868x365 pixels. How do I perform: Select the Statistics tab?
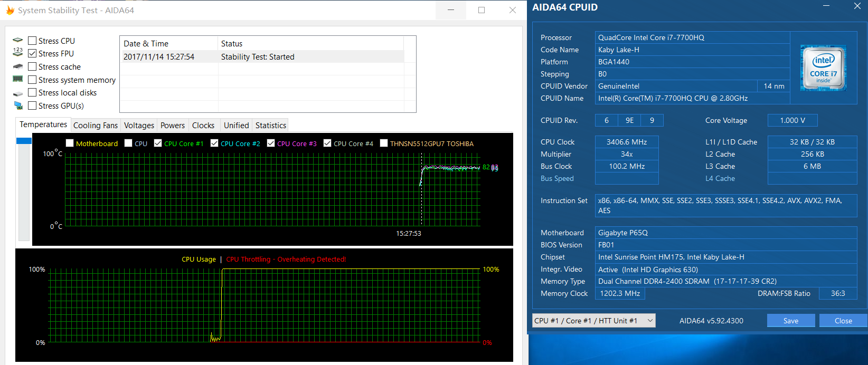point(270,125)
